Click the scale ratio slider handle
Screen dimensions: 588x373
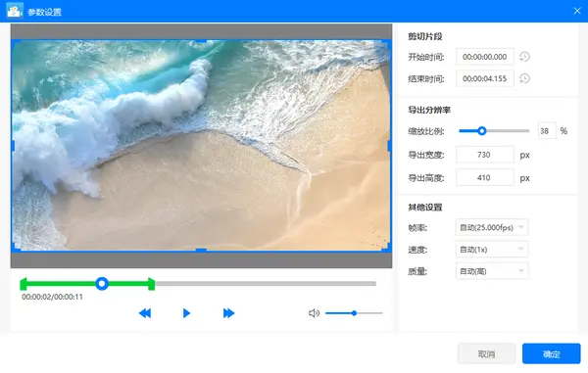[x=482, y=131]
